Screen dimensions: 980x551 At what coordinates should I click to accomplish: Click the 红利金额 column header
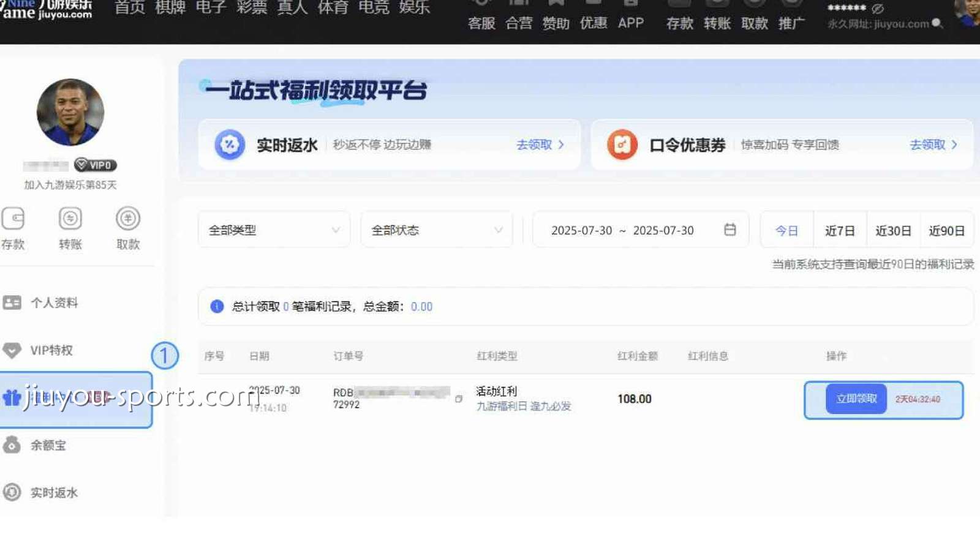638,356
